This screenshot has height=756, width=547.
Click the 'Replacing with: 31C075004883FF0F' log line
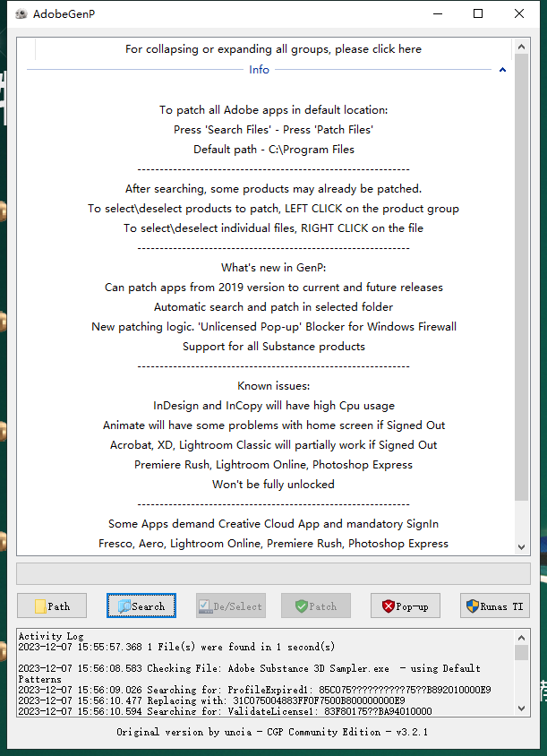coord(211,700)
